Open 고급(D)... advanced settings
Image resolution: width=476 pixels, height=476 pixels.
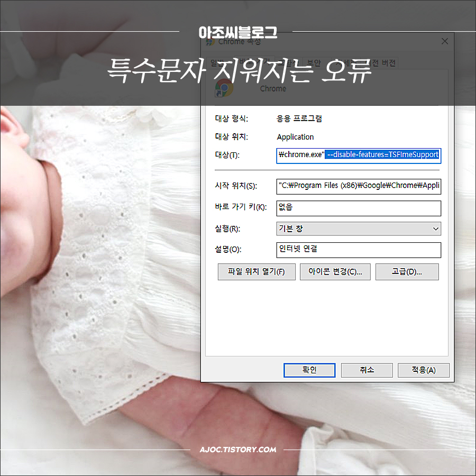407,272
